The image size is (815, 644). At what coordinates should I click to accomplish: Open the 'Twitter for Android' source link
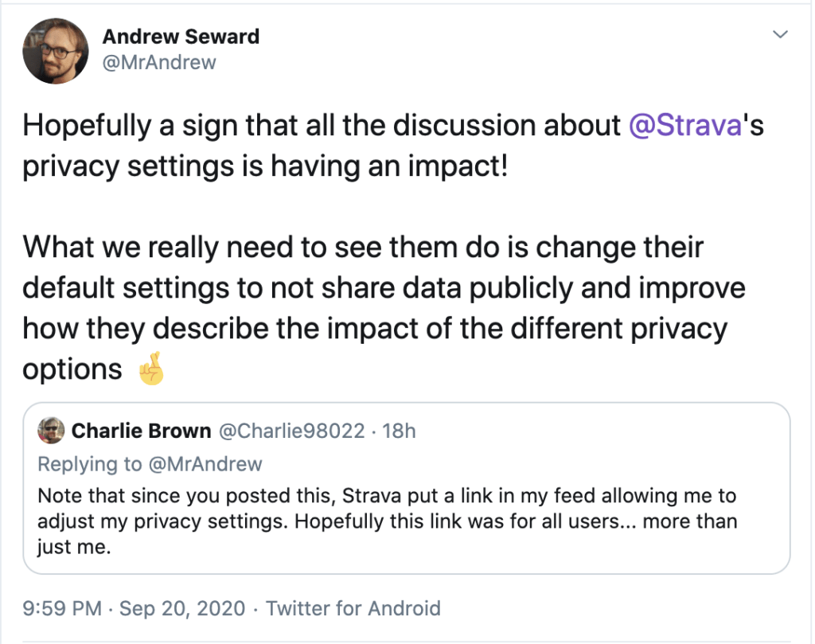tap(353, 609)
